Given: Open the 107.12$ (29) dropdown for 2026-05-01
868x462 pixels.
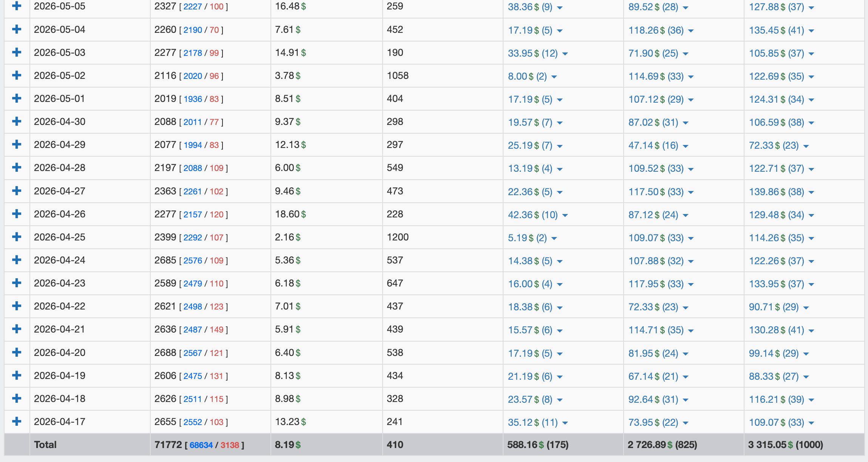Looking at the screenshot, I should (661, 99).
